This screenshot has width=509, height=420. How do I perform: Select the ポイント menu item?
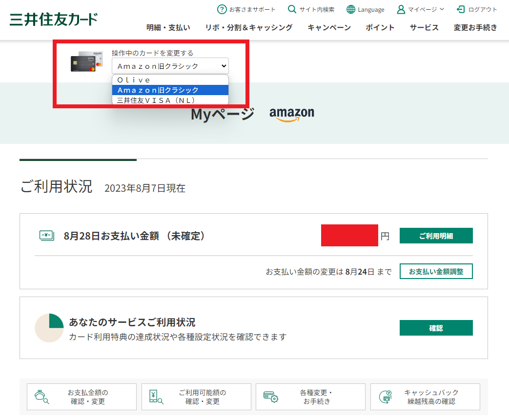[380, 28]
